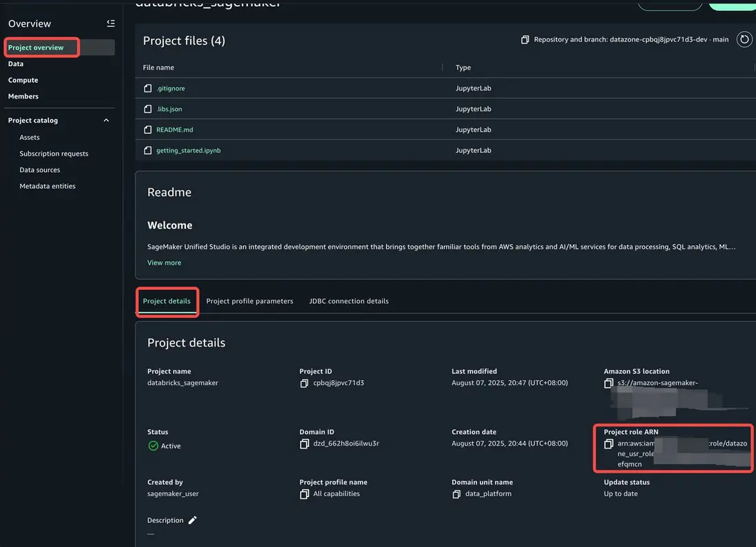The image size is (756, 547).
Task: Collapse the Overview sidebar panel icon
Action: click(111, 23)
